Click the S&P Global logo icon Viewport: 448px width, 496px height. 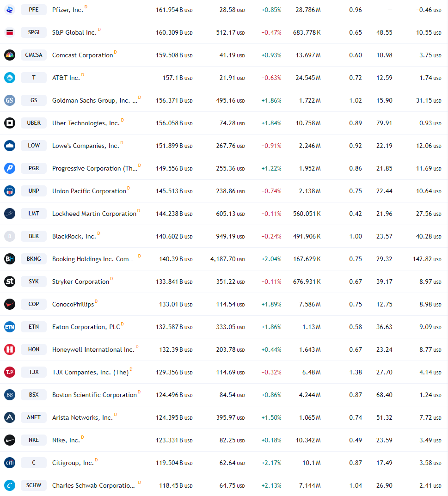[10, 32]
